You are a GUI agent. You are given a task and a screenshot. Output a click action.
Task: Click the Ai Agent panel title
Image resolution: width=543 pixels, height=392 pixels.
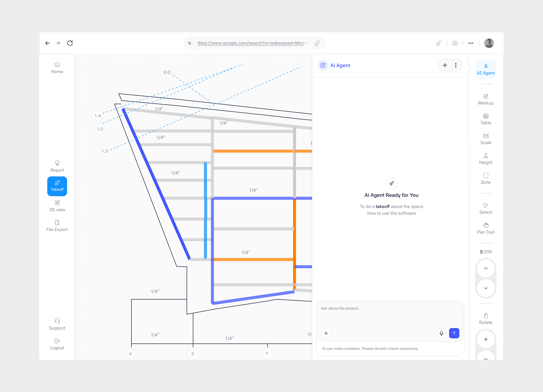click(340, 65)
